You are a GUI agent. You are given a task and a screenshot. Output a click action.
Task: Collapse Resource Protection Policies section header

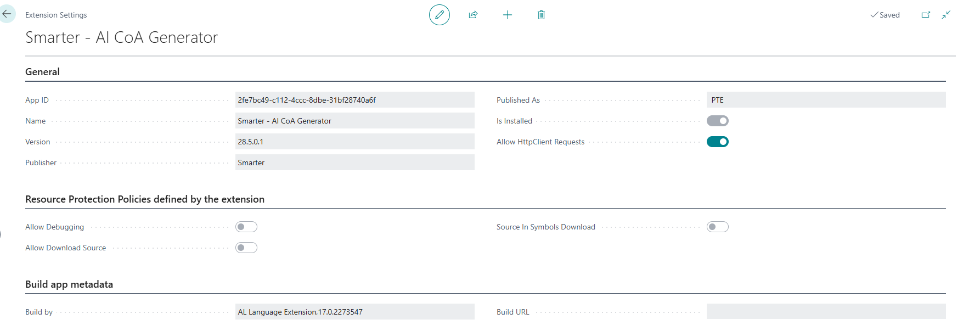click(145, 199)
